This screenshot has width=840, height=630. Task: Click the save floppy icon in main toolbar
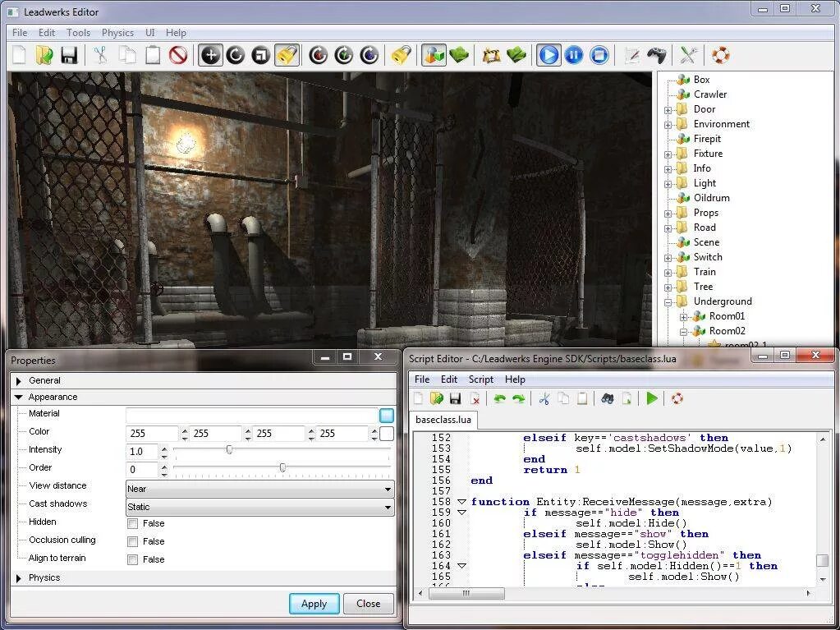tap(69, 55)
